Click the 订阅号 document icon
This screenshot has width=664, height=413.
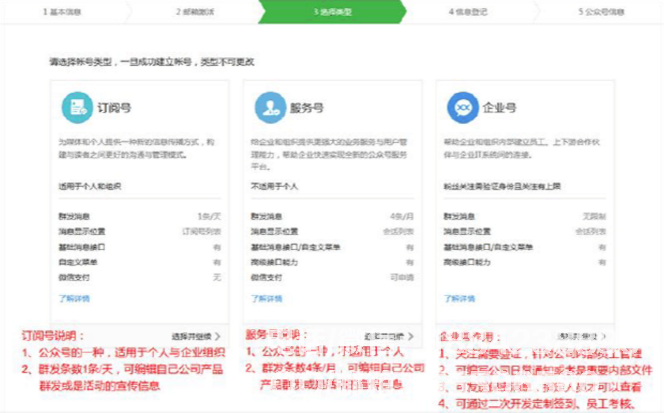pyautogui.click(x=77, y=108)
